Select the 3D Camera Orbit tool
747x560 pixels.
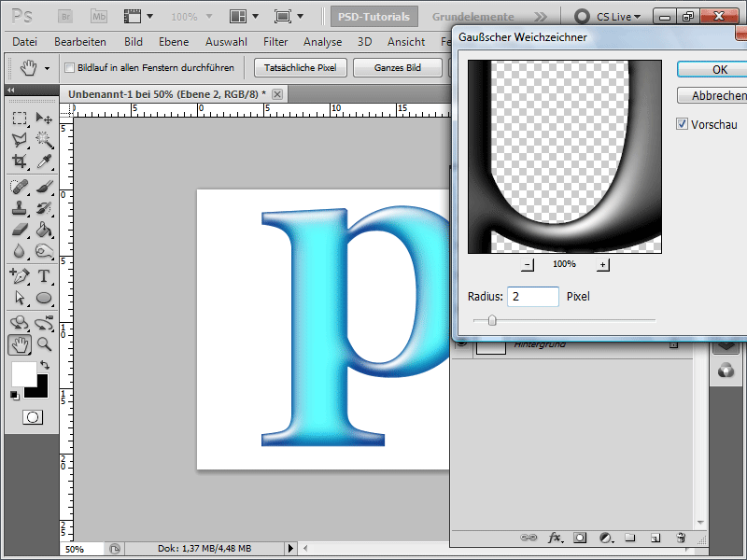44,323
